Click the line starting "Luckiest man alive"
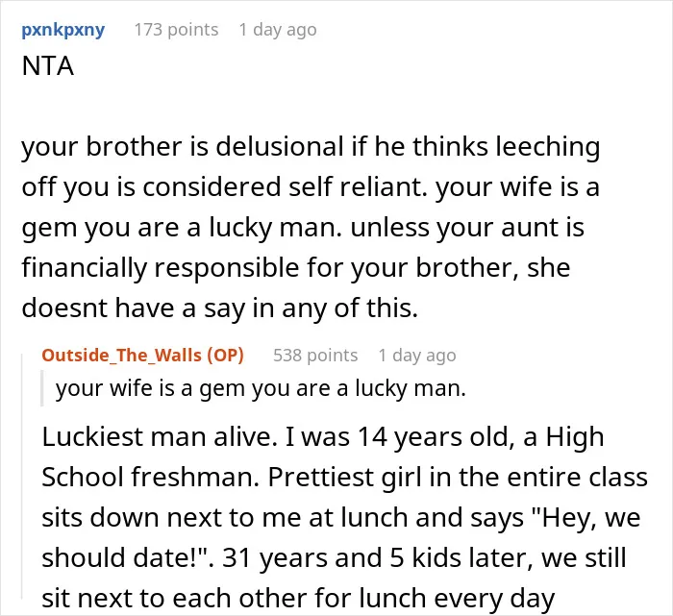Screen dimensions: 673x616 click(323, 437)
